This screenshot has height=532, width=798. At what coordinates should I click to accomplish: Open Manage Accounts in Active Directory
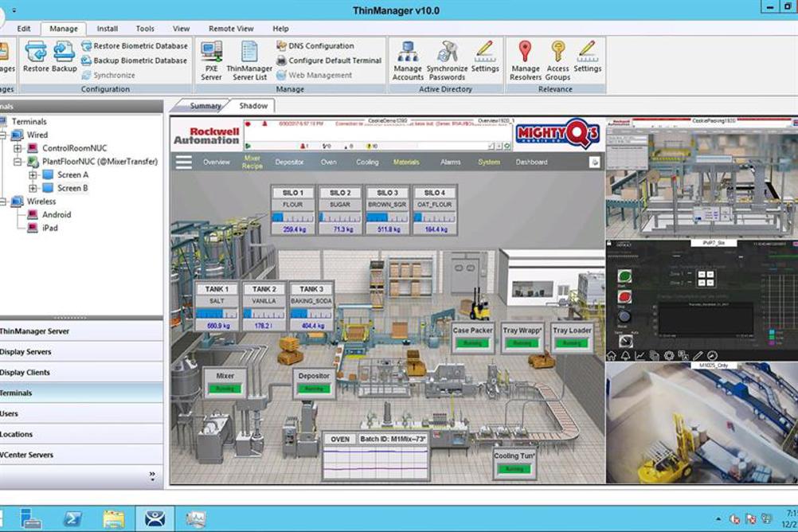408,61
